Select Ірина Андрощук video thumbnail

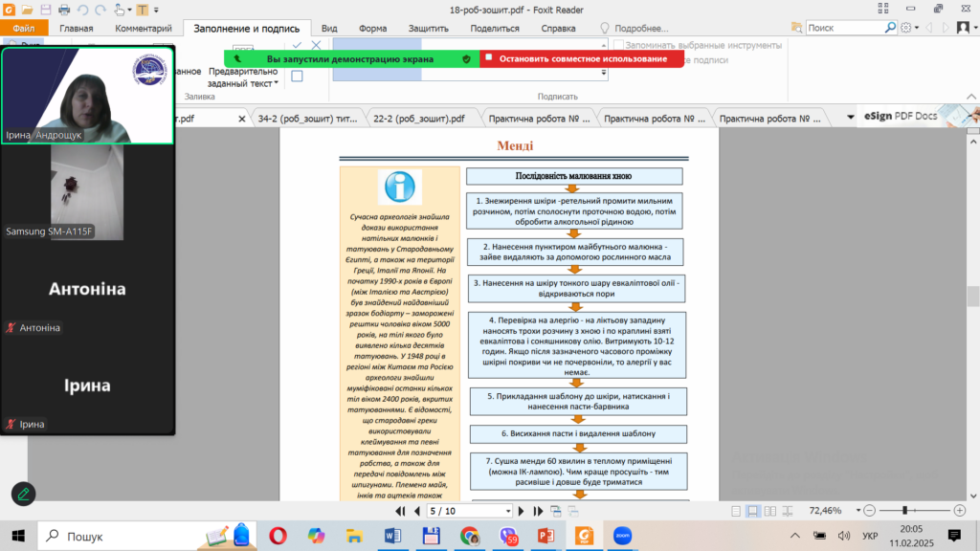pyautogui.click(x=87, y=96)
